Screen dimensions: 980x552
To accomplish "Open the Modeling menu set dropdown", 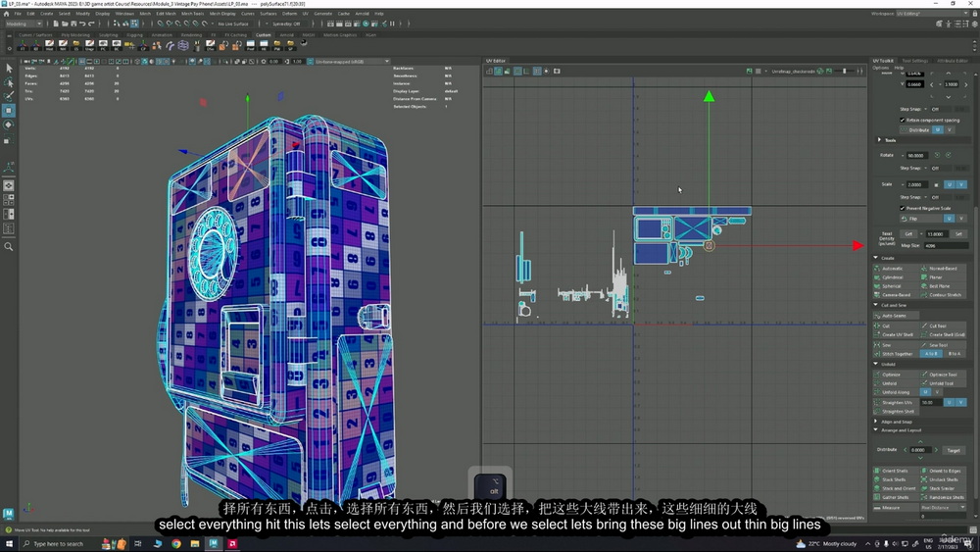I will pyautogui.click(x=24, y=24).
